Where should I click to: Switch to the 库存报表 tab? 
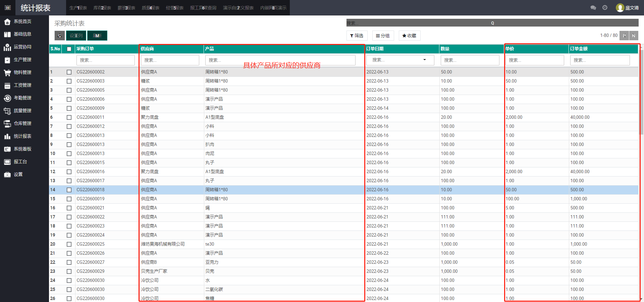[x=102, y=8]
